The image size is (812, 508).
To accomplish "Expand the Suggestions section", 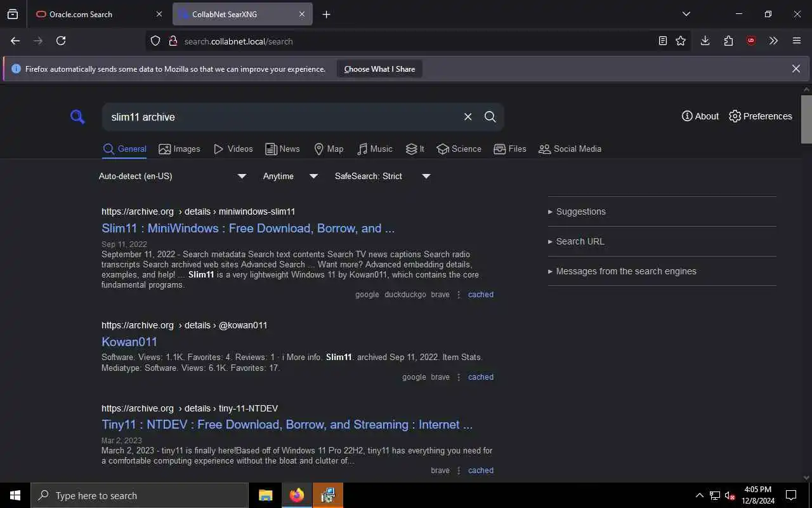I will (577, 211).
